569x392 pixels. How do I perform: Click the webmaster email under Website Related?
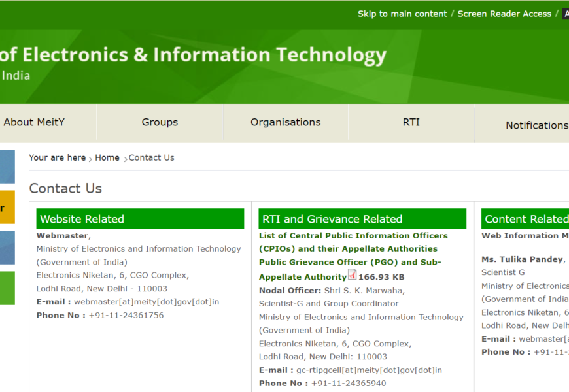[x=147, y=302]
